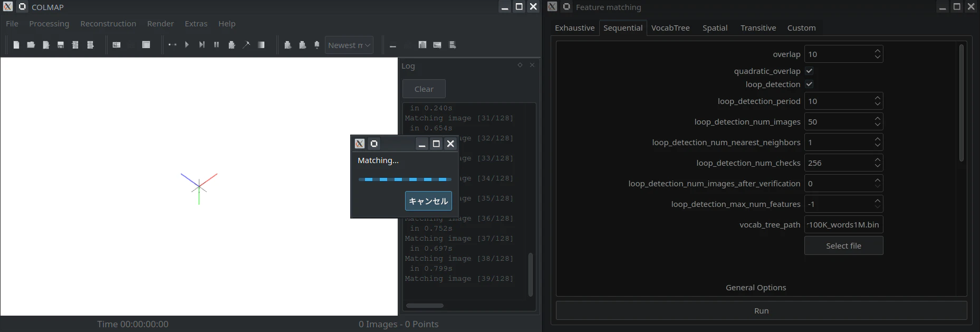The height and width of the screenshot is (332, 980).
Task: Cancel matching with the キャンセル button
Action: click(x=428, y=201)
